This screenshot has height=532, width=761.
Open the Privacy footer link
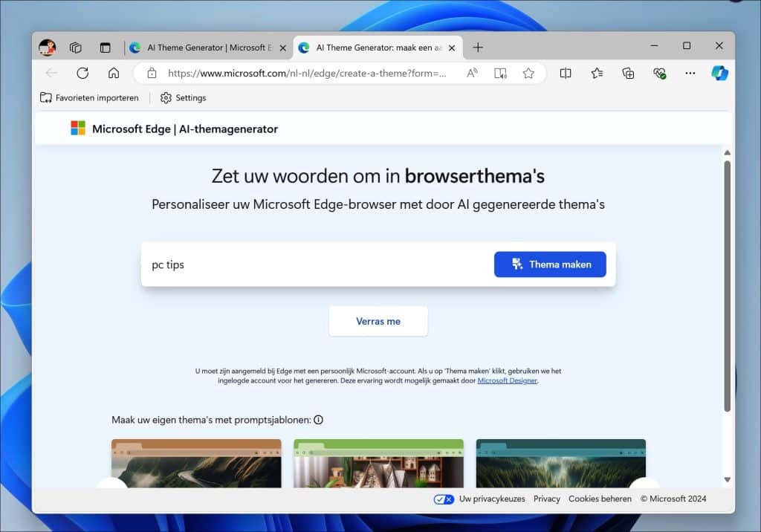(x=546, y=499)
